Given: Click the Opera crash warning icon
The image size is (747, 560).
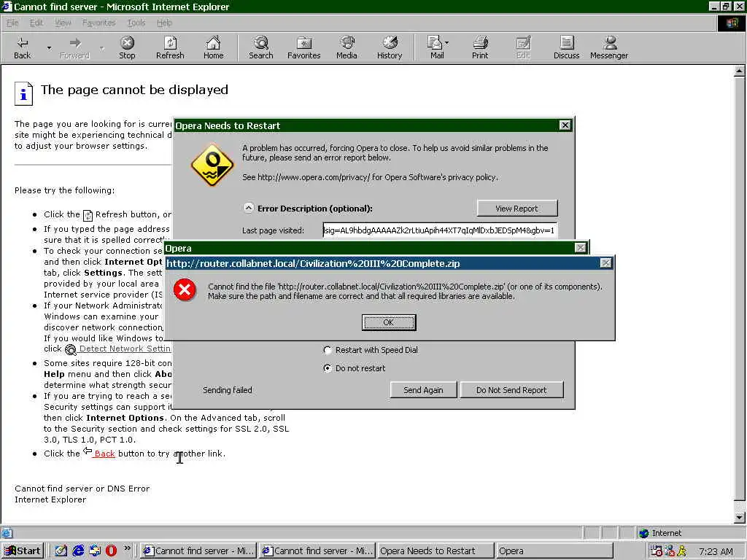Looking at the screenshot, I should pos(212,165).
